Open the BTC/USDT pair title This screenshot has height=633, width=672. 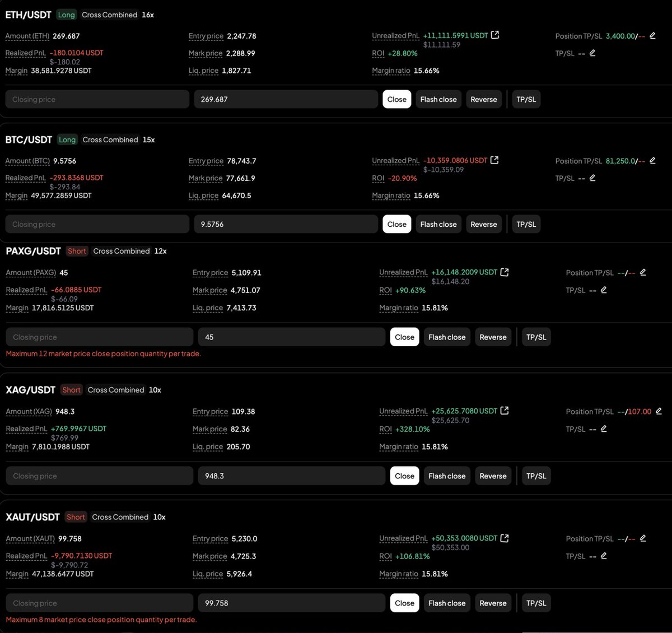point(29,139)
